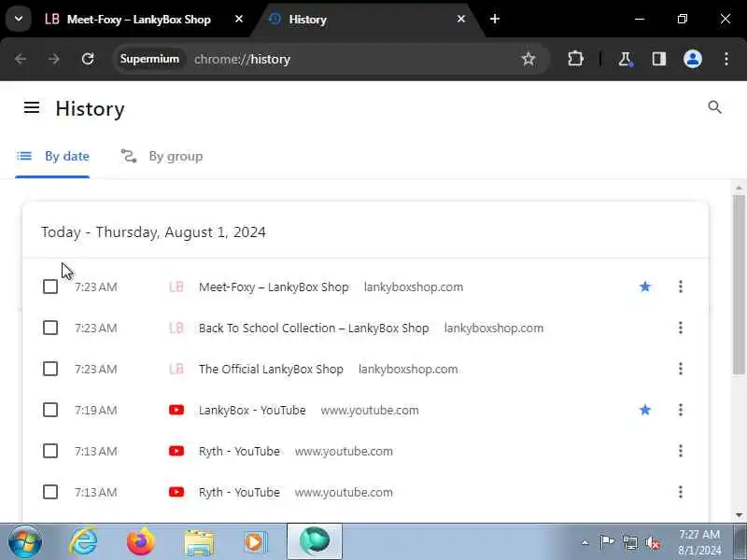Go back to the previous page
This screenshot has height=560, width=747.
pyautogui.click(x=21, y=59)
